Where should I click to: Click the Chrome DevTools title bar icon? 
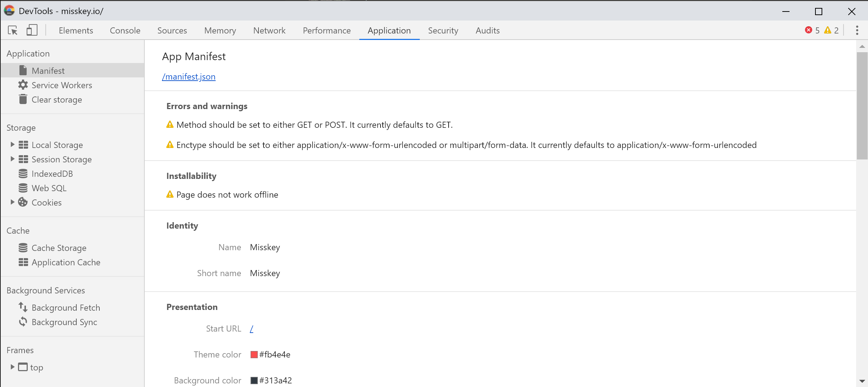[9, 11]
